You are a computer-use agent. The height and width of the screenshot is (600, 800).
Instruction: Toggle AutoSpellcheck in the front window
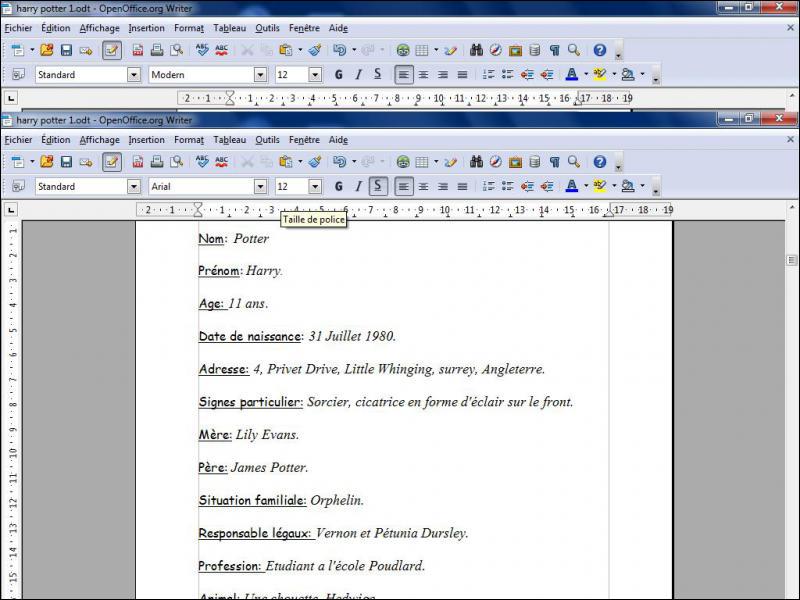pos(221,162)
